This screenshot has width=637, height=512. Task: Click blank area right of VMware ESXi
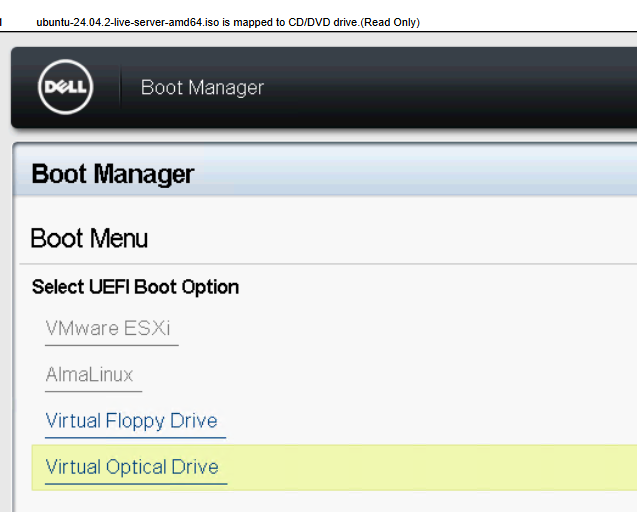point(400,329)
